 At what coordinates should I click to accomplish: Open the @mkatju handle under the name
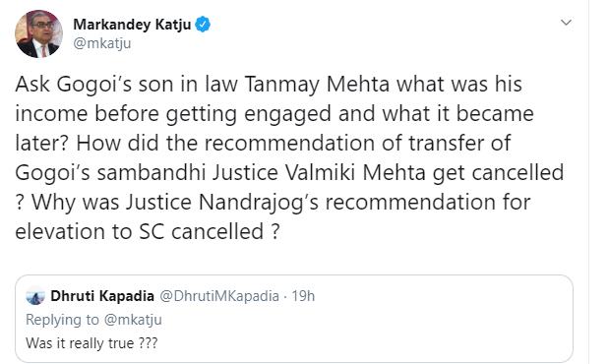(102, 43)
